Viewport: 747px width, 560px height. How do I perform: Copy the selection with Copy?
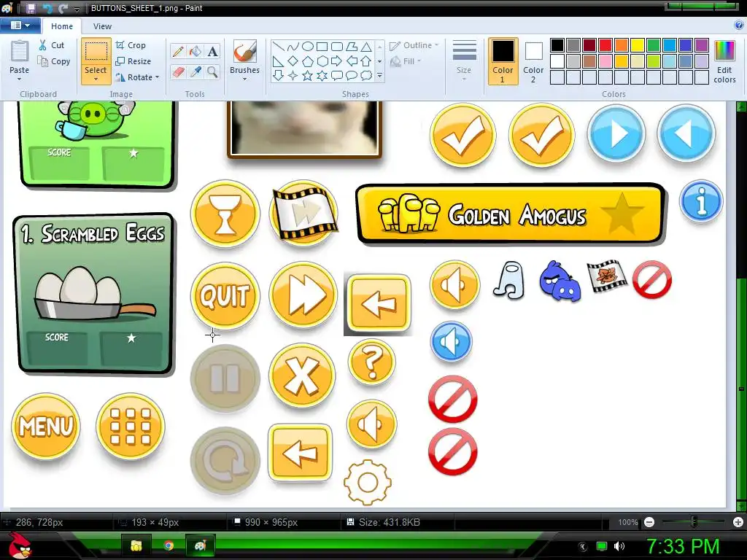coord(54,61)
